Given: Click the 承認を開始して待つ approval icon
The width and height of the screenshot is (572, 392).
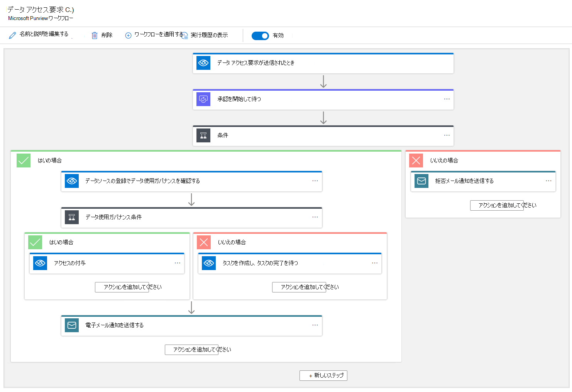Looking at the screenshot, I should (203, 99).
